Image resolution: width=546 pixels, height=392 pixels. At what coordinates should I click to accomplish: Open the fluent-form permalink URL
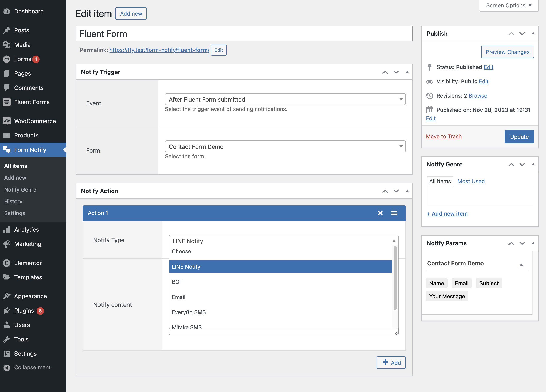(159, 50)
